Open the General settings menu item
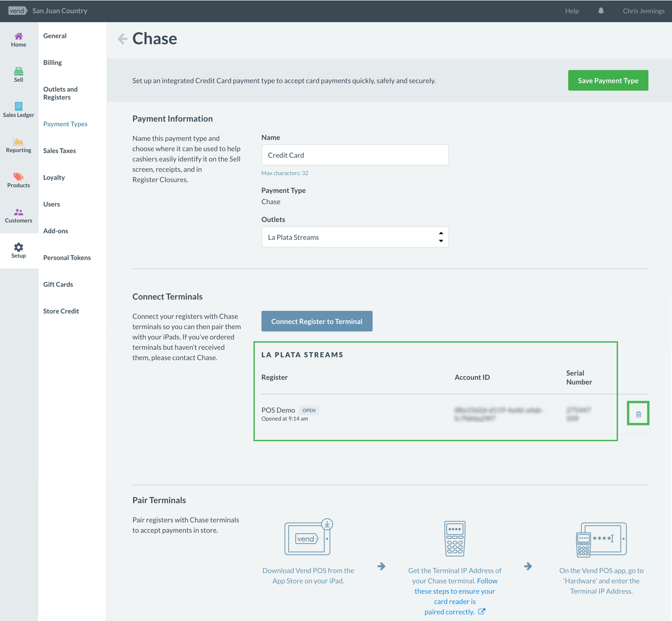The height and width of the screenshot is (621, 672). pos(55,36)
